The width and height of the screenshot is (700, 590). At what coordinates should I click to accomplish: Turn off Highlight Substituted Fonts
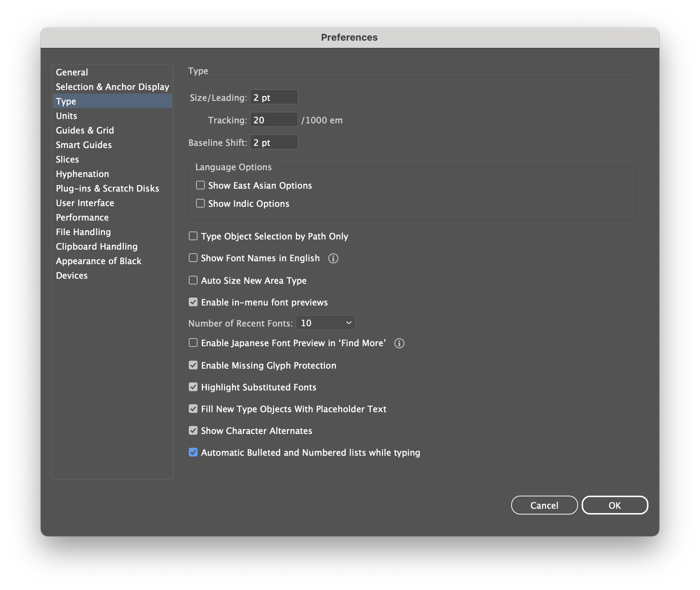coord(193,387)
